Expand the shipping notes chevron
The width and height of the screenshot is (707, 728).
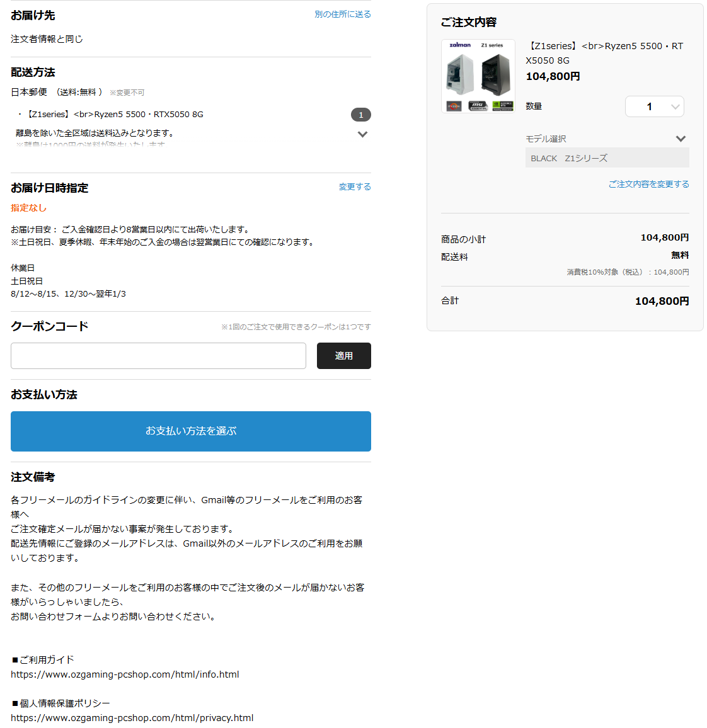click(x=362, y=134)
